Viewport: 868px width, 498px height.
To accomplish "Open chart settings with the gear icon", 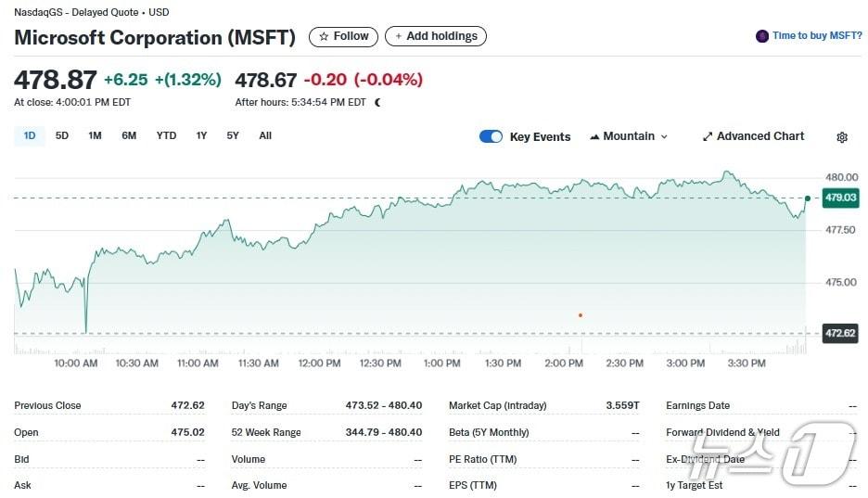I will 842,137.
